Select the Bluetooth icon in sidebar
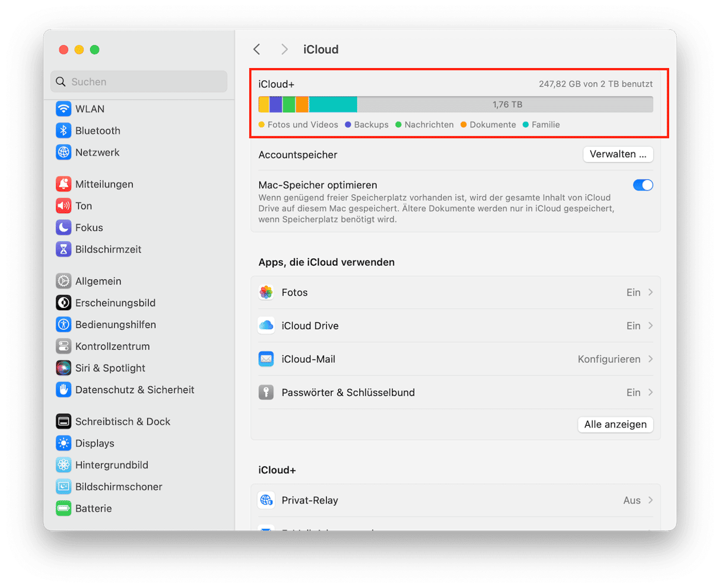This screenshot has width=720, height=588. [x=63, y=130]
